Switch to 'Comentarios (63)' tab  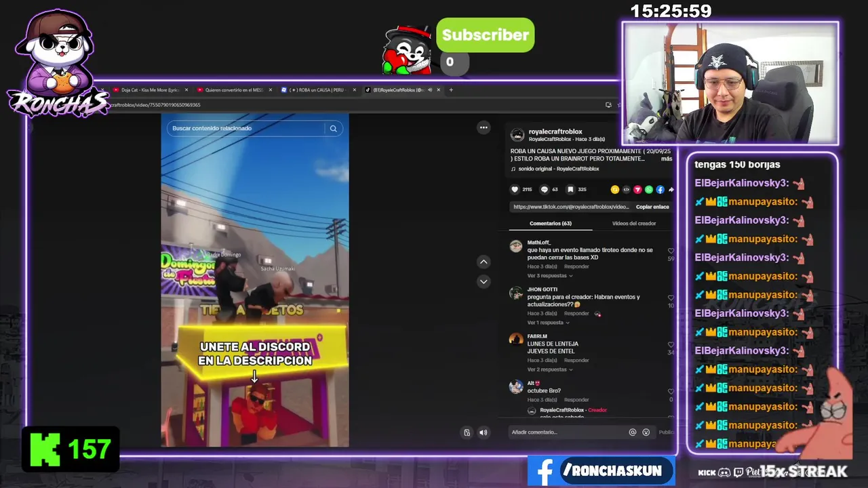click(550, 224)
